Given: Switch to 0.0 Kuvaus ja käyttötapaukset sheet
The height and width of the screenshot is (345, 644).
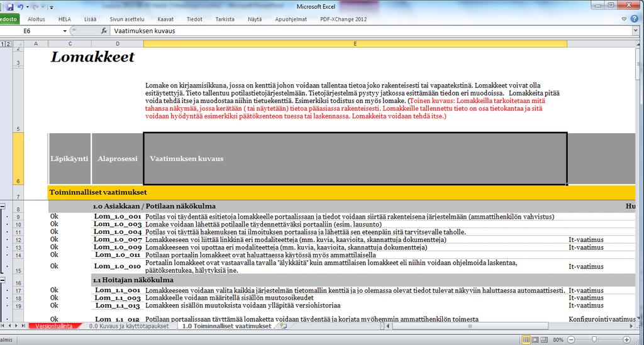Looking at the screenshot, I should [x=129, y=326].
